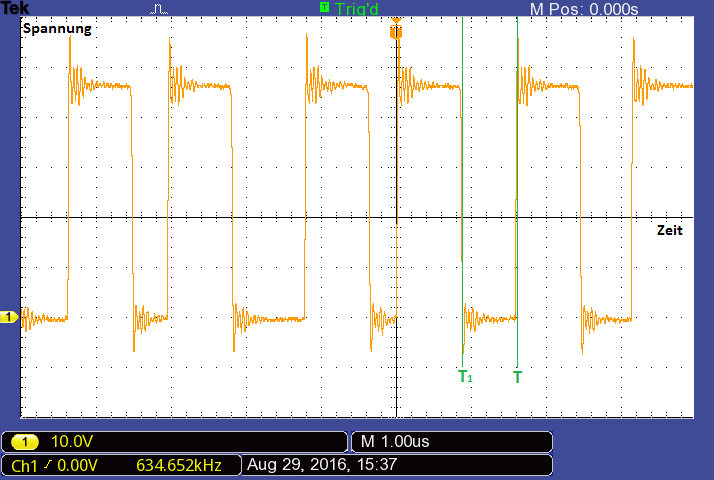Click the Aug 29, 2016, 15:37 timestamp

coord(322,465)
